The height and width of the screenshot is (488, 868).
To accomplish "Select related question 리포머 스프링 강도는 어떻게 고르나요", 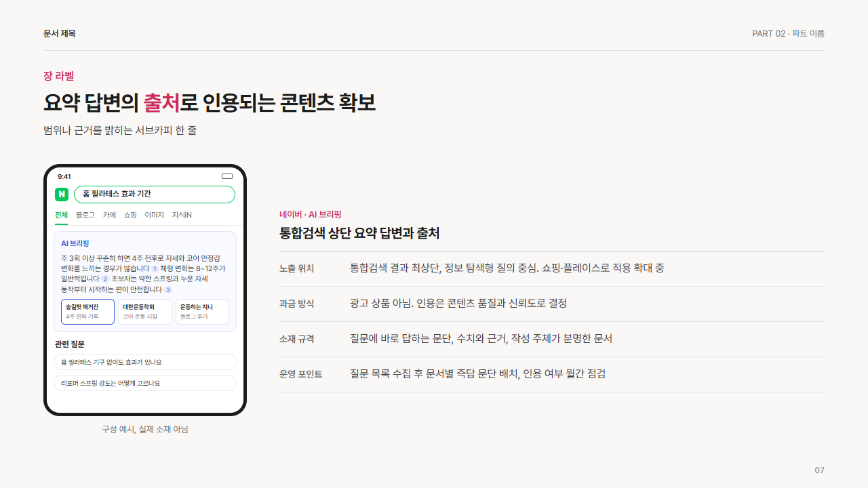I will [x=145, y=383].
